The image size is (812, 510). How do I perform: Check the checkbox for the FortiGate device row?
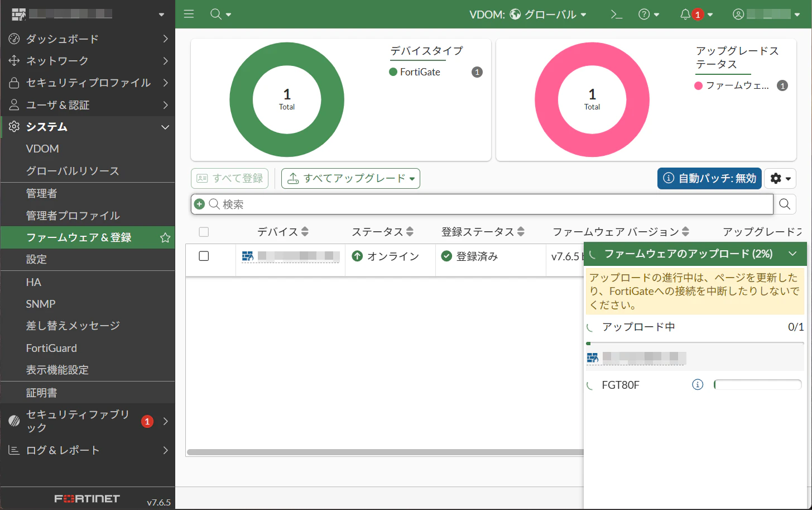coord(204,256)
